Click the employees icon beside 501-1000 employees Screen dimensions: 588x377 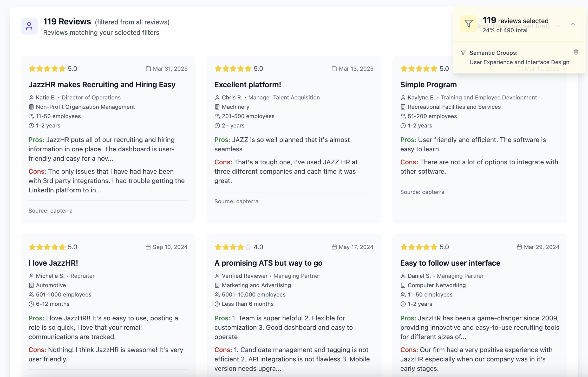[31, 295]
